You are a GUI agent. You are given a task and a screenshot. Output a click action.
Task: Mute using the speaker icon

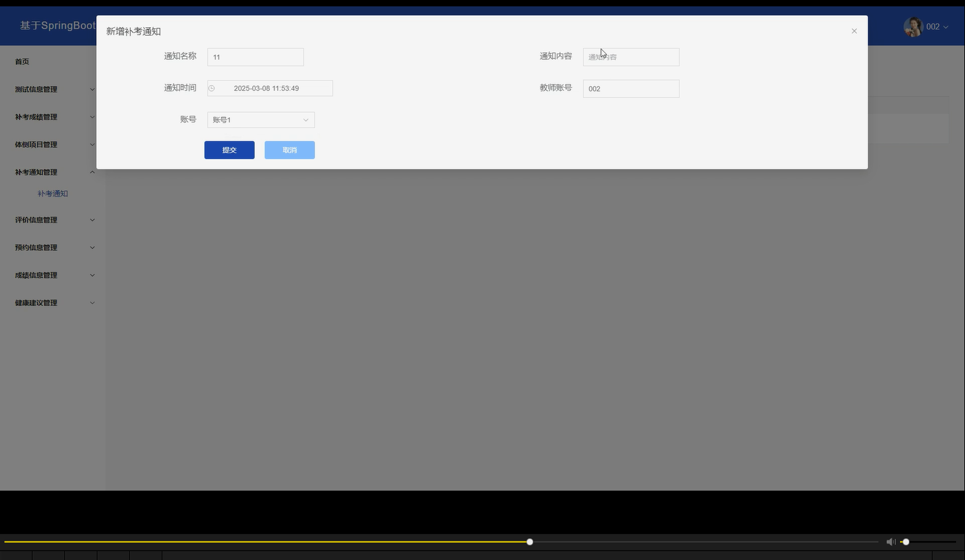pos(891,542)
